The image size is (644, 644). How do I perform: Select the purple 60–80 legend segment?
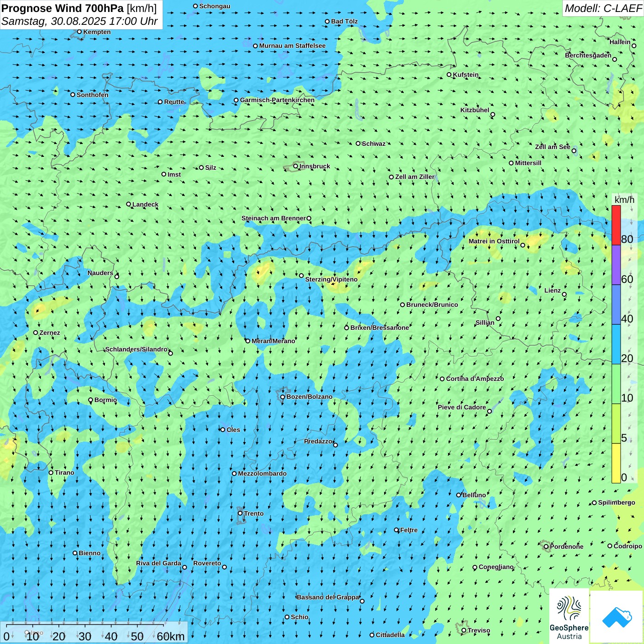pos(616,265)
